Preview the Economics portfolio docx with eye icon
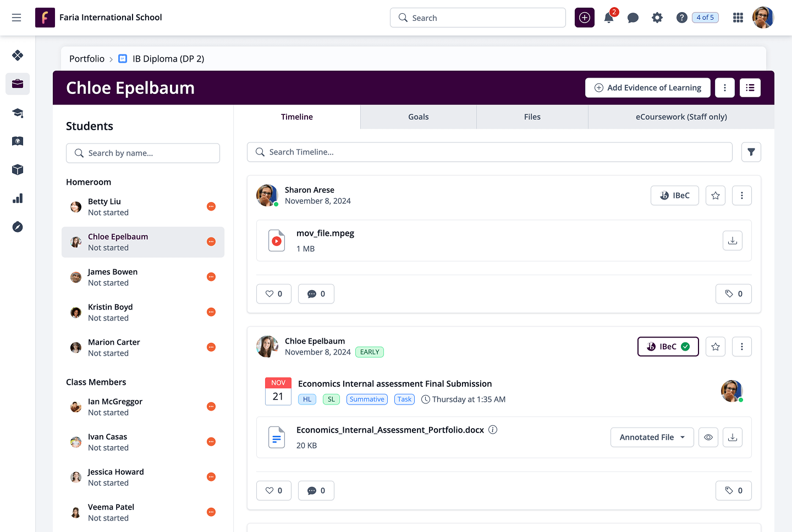This screenshot has width=792, height=532. point(708,437)
